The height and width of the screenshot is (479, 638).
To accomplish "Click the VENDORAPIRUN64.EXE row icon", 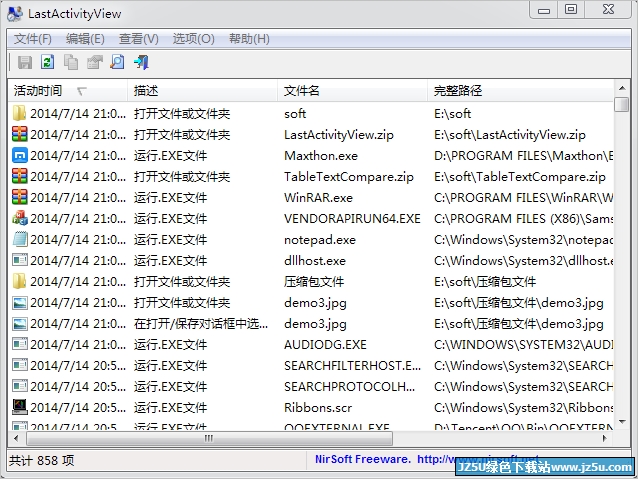I will (20, 218).
